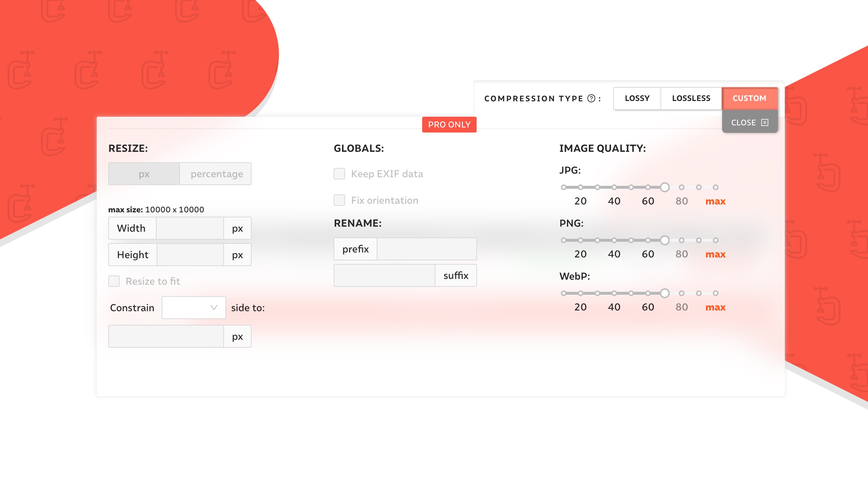
Task: Click the constrain size px input field
Action: (x=166, y=336)
